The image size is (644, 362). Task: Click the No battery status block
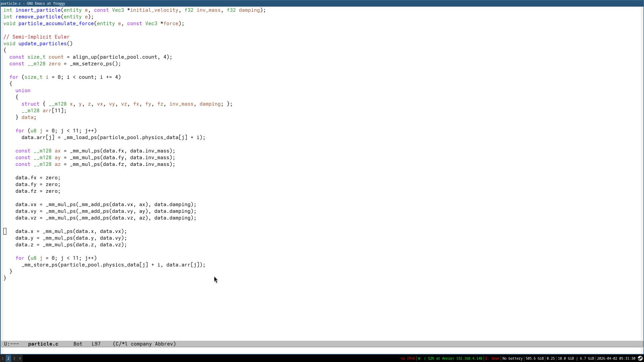pos(512,358)
